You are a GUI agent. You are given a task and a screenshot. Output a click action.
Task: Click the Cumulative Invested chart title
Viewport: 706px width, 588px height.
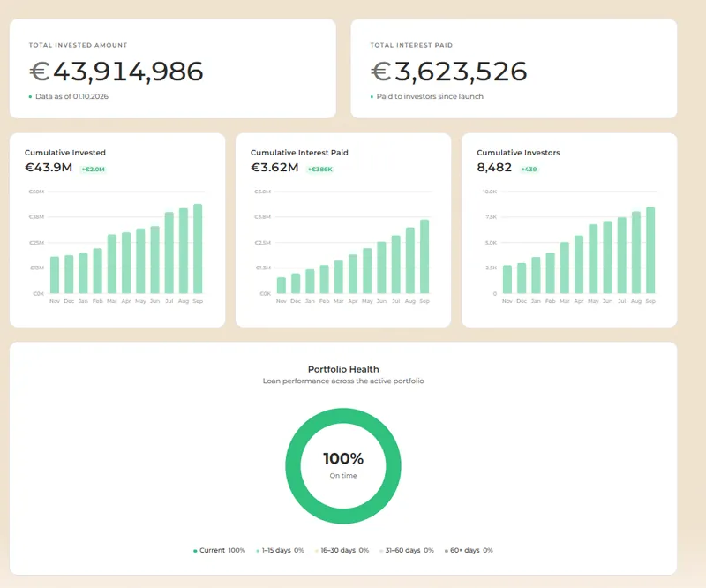coord(65,152)
